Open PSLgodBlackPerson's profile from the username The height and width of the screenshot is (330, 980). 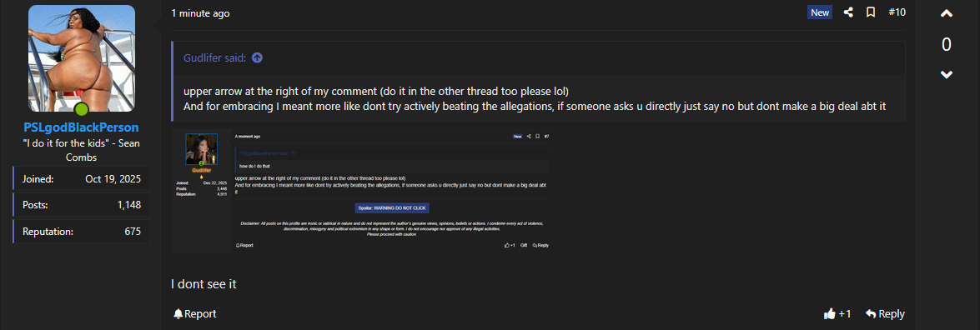(81, 127)
